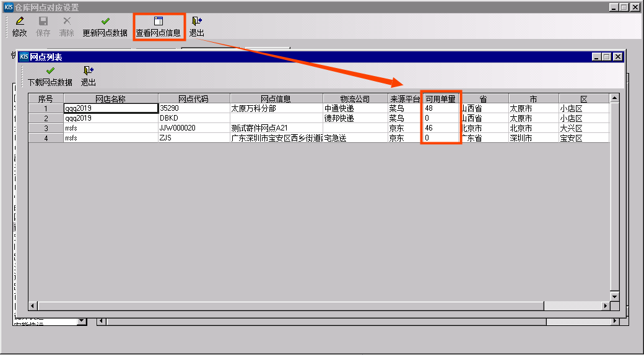Click vertical scrollbar down arrow in 网点列表
The image size is (644, 355).
click(x=614, y=297)
